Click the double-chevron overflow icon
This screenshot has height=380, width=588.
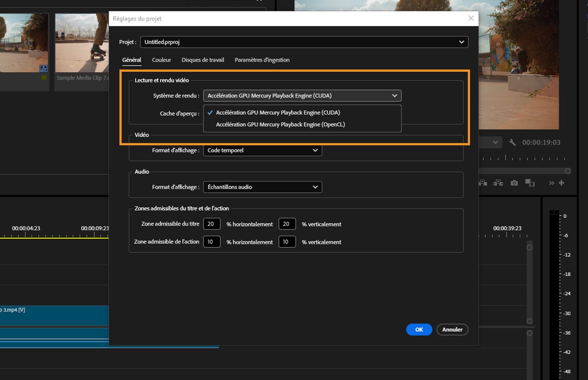pyautogui.click(x=551, y=183)
